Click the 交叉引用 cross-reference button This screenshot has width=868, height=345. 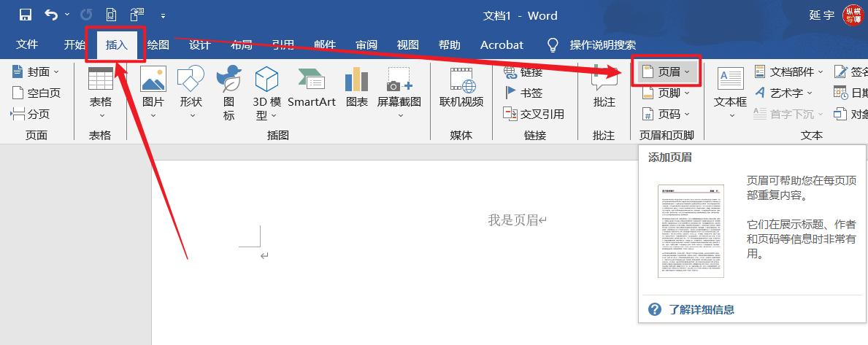(x=534, y=114)
